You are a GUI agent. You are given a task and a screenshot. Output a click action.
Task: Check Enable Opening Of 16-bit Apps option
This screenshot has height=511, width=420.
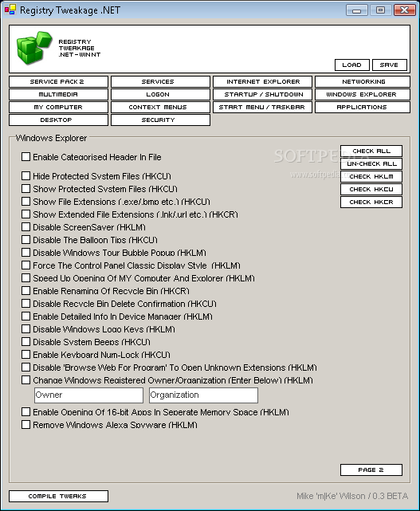26,412
